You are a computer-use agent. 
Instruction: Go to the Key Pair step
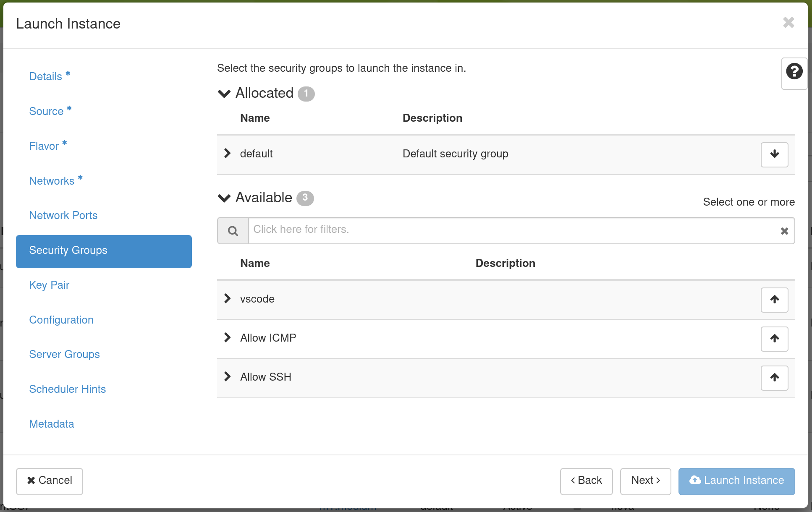pos(49,285)
